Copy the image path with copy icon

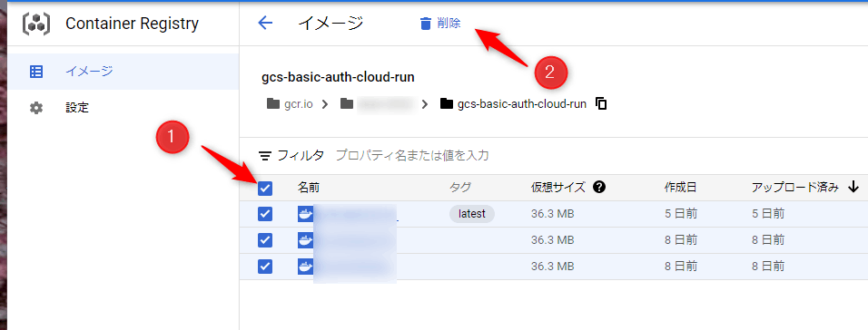[x=601, y=103]
